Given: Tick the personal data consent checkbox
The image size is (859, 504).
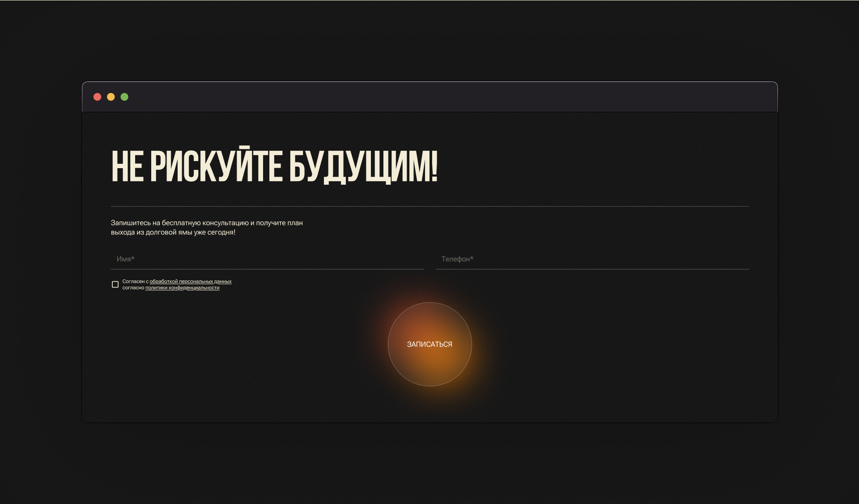Looking at the screenshot, I should click(x=115, y=284).
